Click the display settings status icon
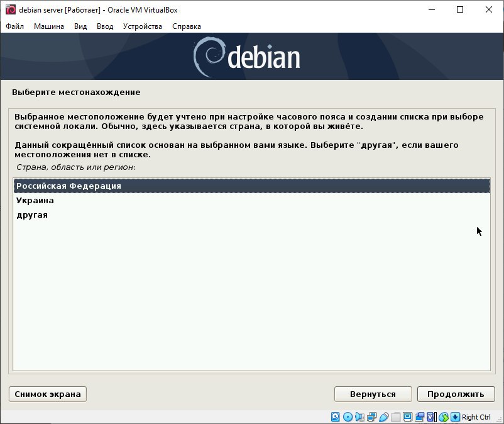Screen dimensions: 504x424 [408, 417]
